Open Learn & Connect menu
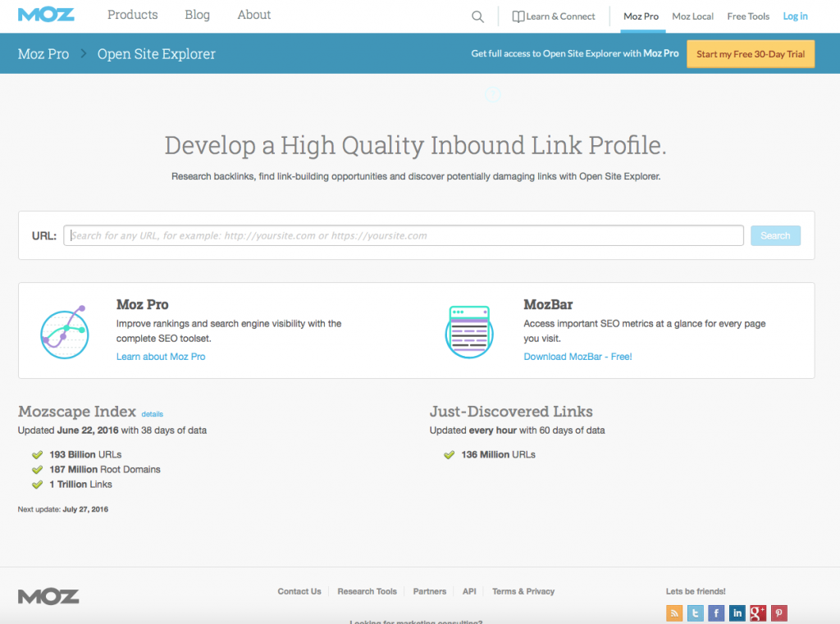The height and width of the screenshot is (624, 840). [x=554, y=16]
